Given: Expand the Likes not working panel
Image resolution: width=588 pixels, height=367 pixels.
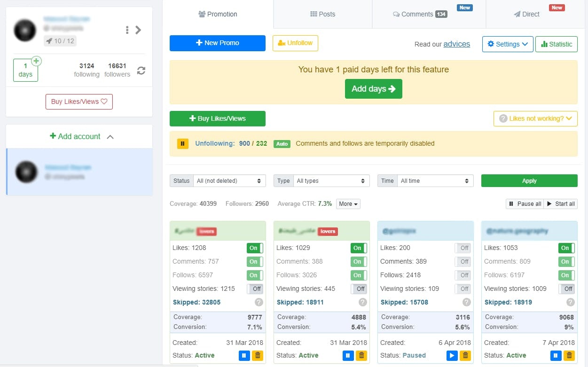Looking at the screenshot, I should (x=535, y=119).
